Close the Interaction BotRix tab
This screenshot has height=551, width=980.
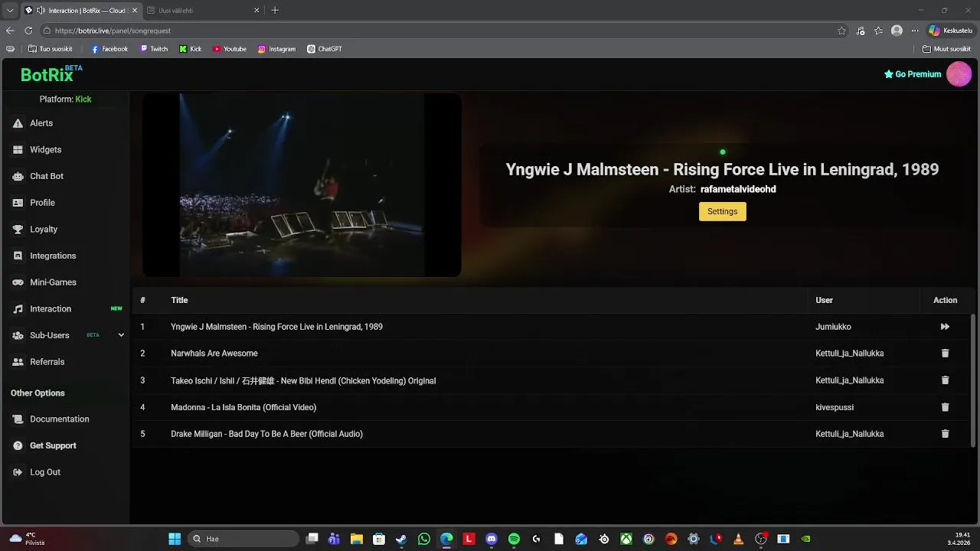point(133,11)
